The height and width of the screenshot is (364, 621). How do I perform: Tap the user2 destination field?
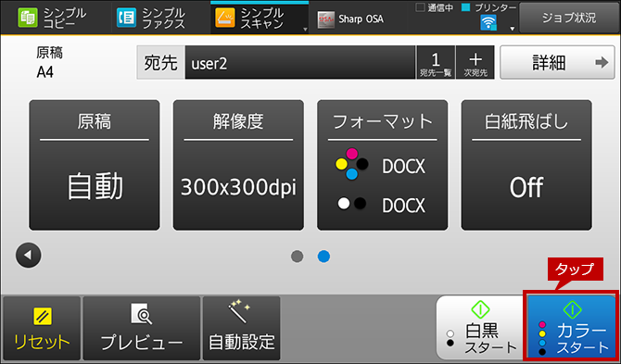tap(300, 62)
